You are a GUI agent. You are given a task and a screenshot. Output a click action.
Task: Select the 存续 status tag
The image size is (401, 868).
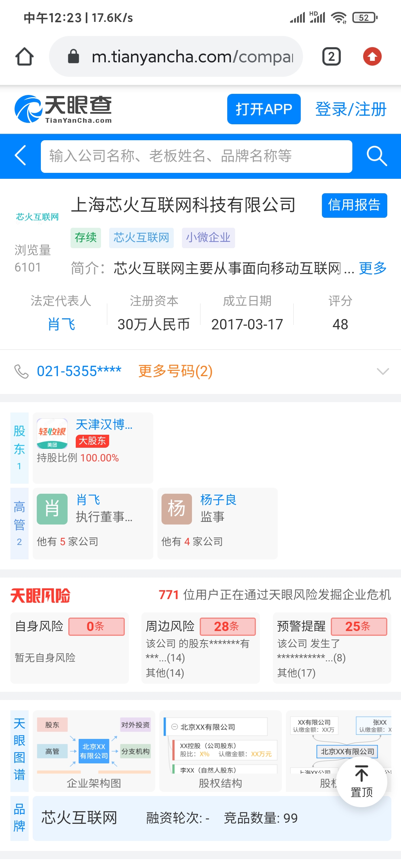pyautogui.click(x=86, y=237)
